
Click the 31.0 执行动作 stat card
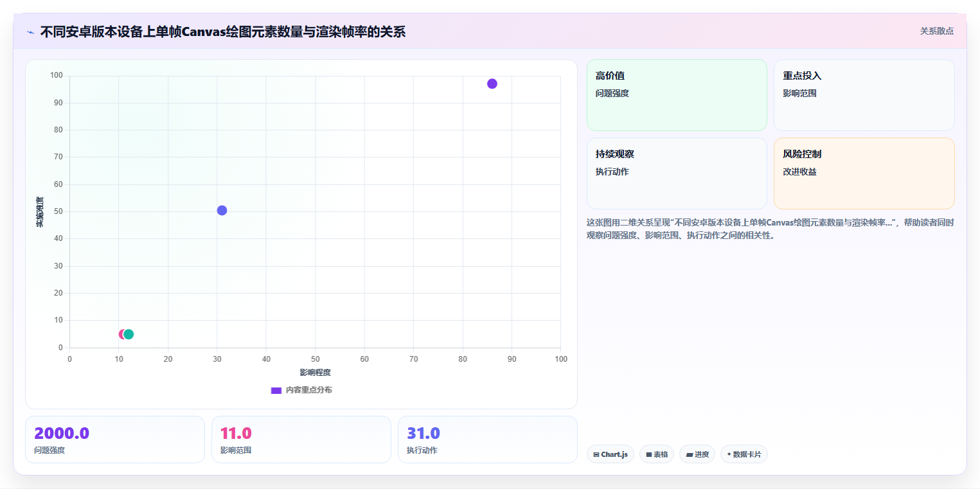tap(488, 440)
